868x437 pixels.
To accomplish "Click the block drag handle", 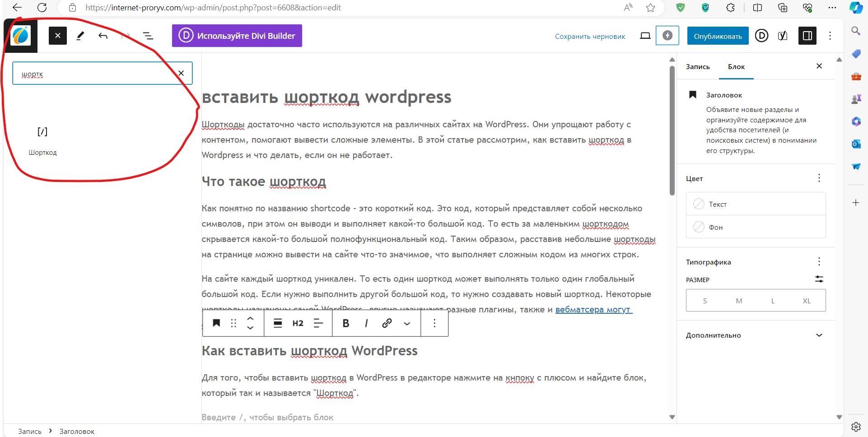I will (233, 323).
